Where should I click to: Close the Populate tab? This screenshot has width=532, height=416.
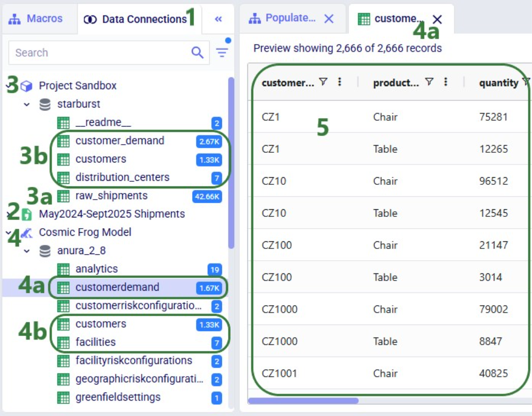(329, 19)
